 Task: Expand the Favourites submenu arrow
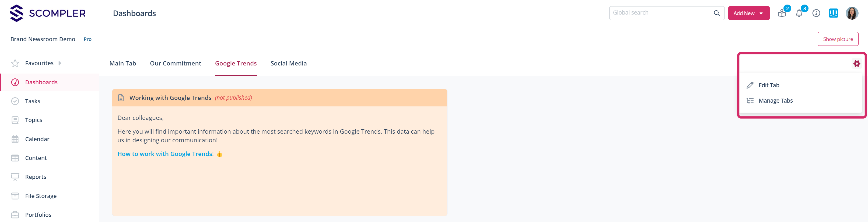point(60,63)
